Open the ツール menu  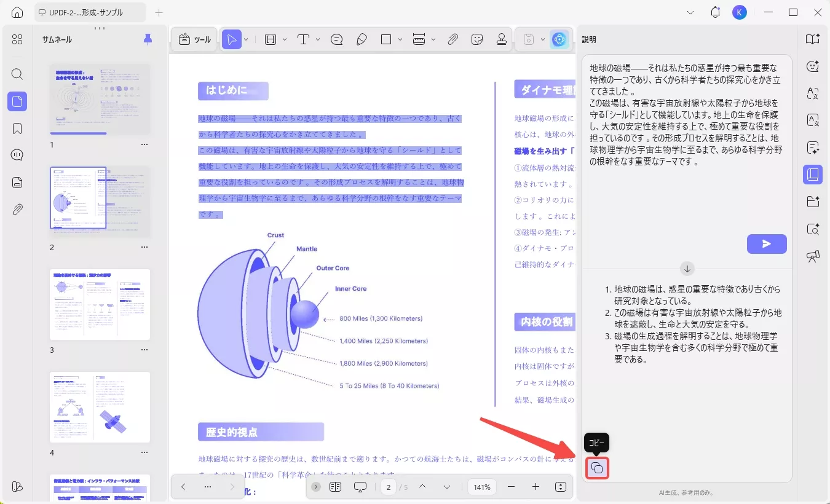tap(194, 39)
